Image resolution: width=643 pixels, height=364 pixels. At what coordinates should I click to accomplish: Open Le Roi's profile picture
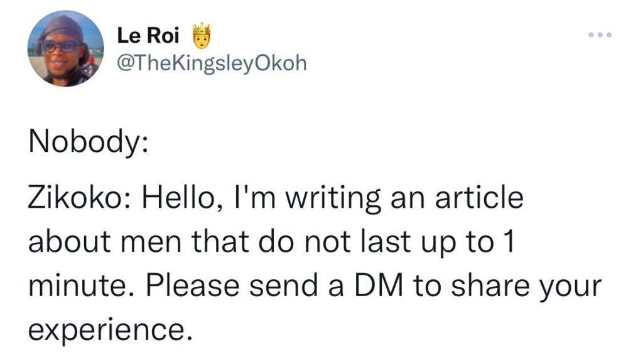(x=65, y=48)
